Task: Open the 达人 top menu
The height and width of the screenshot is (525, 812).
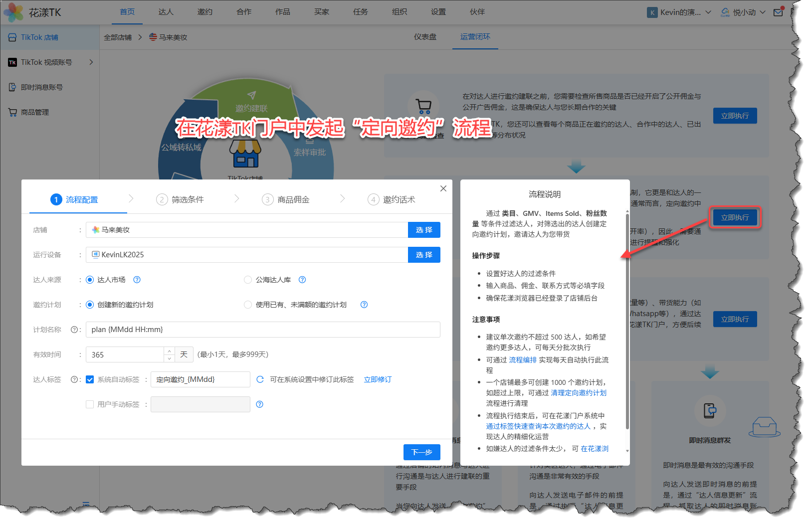Action: point(166,12)
